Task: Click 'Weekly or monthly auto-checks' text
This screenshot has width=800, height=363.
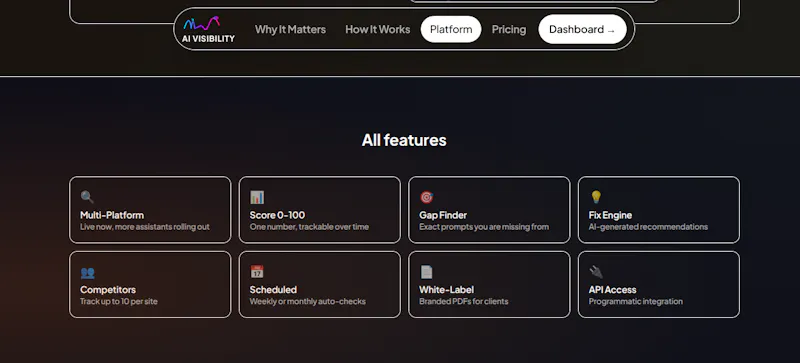Action: tap(308, 301)
